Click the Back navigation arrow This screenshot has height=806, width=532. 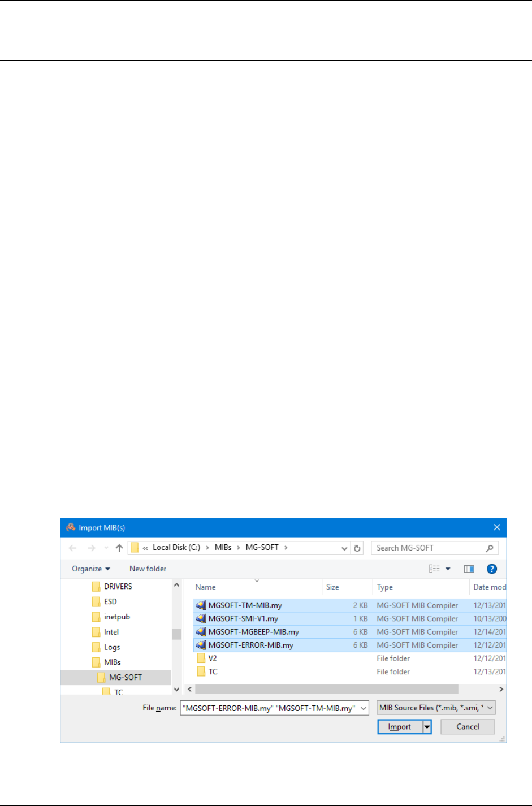tap(72, 548)
